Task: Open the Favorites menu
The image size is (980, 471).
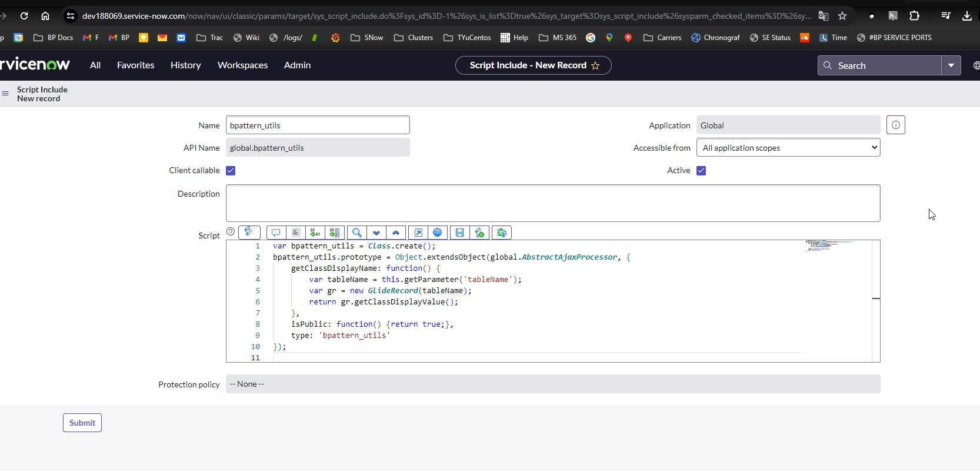Action: (136, 65)
